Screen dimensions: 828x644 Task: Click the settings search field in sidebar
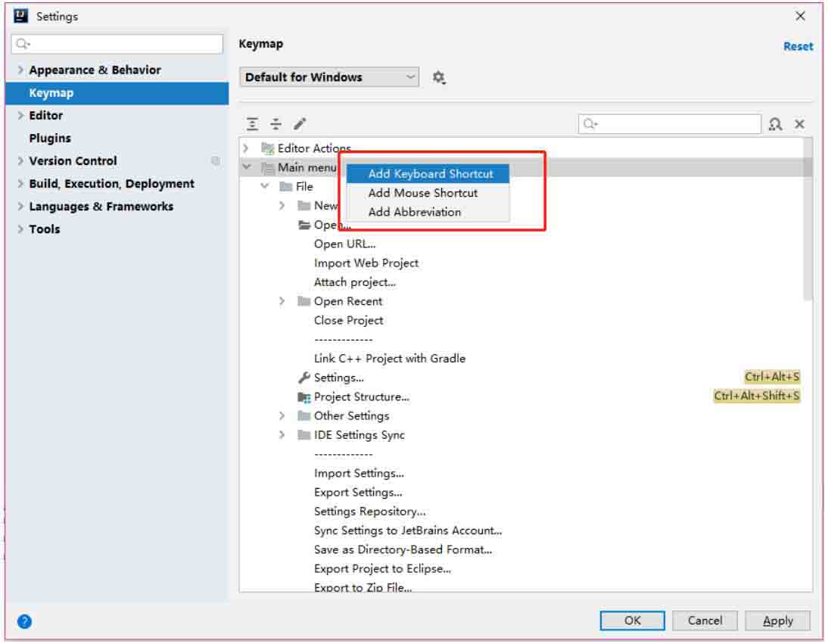(117, 44)
